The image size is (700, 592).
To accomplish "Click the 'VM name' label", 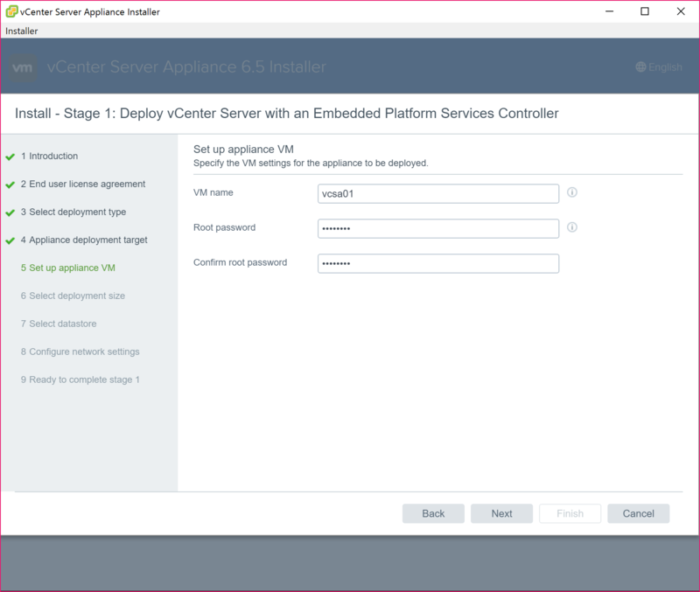I will click(213, 192).
